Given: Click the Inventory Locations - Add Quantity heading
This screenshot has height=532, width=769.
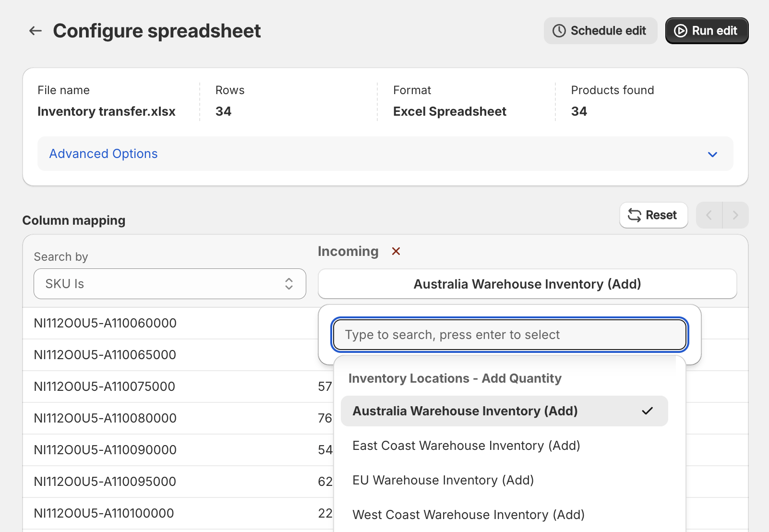Looking at the screenshot, I should tap(455, 378).
